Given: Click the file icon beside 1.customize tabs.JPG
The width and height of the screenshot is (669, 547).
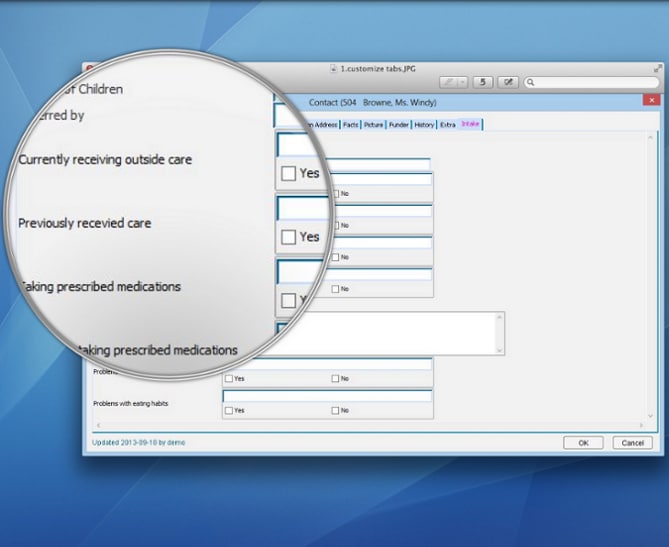Looking at the screenshot, I should 334,69.
